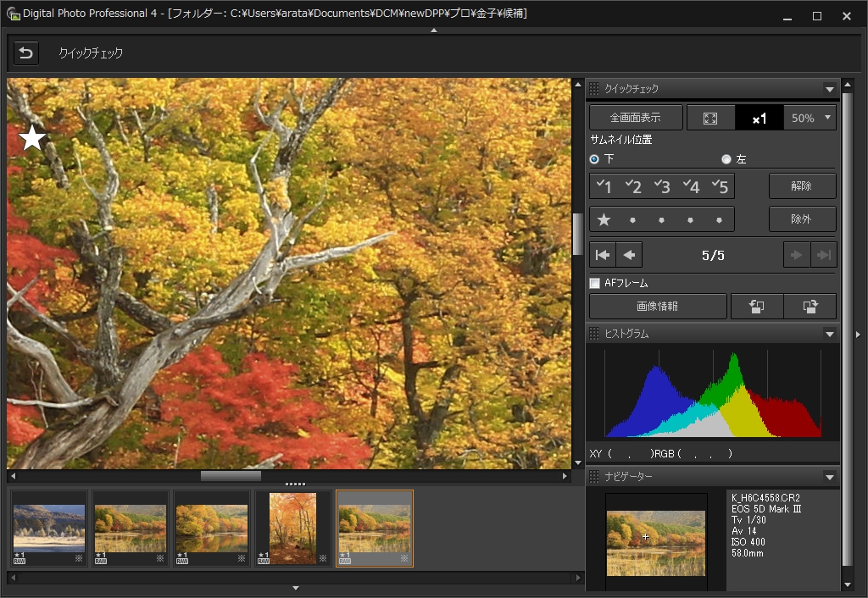Apply check mark rating 1
This screenshot has height=598, width=868.
[x=604, y=185]
